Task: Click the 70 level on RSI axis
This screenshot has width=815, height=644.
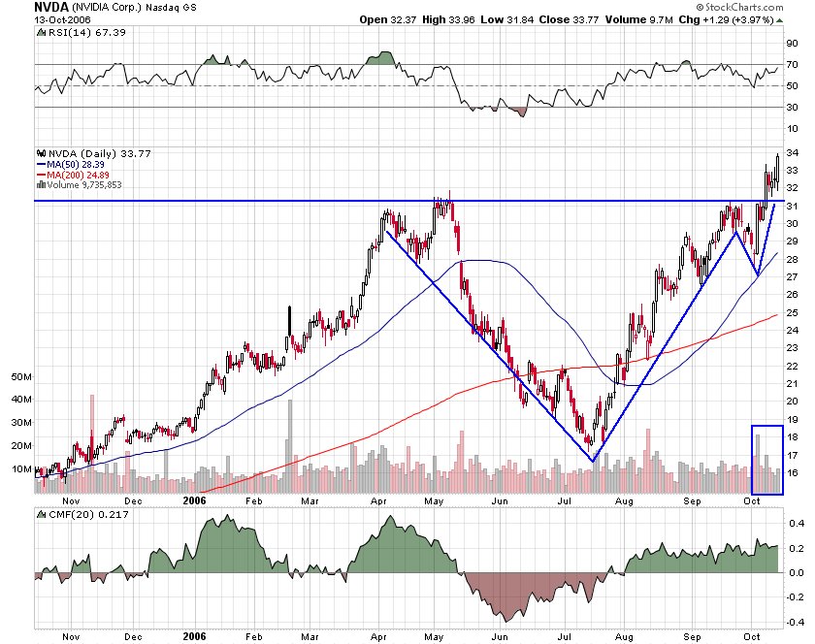Action: click(792, 65)
